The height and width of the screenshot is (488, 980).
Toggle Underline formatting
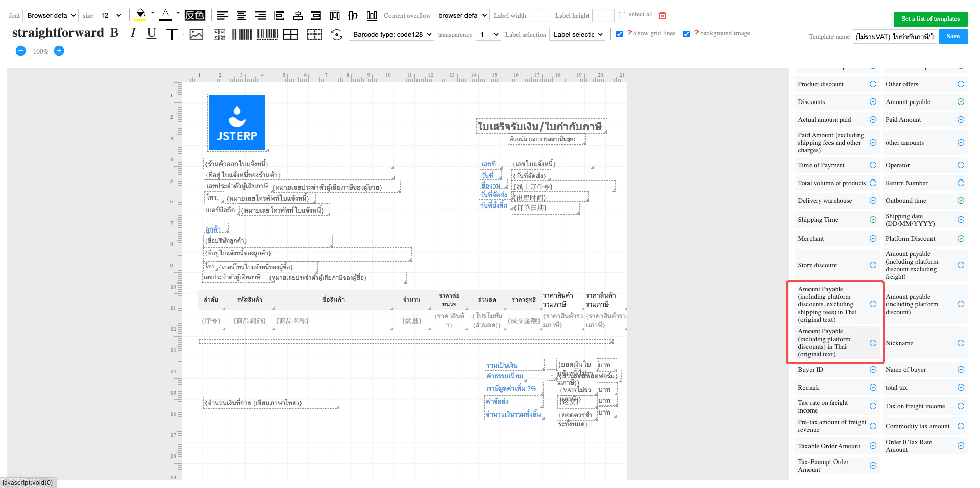[151, 34]
